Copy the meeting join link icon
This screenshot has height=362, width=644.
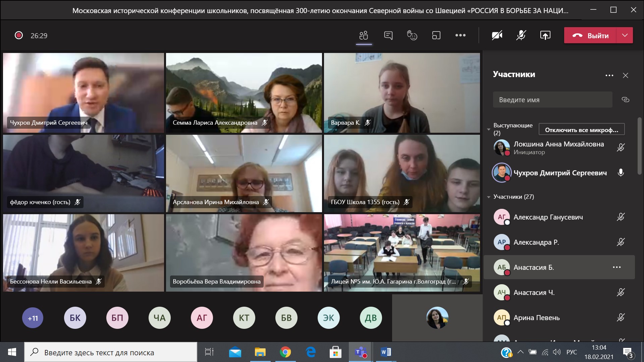tap(626, 100)
